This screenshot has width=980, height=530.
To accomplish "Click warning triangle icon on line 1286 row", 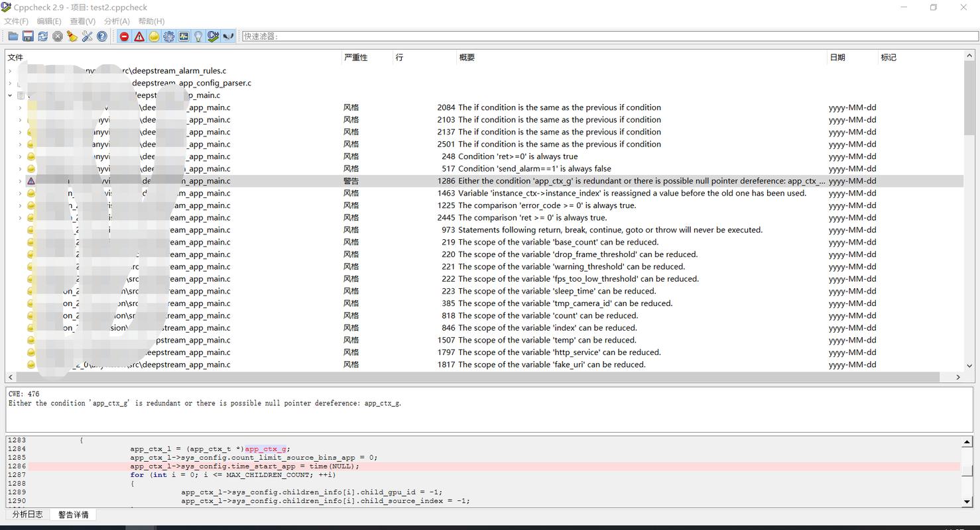I will [31, 181].
